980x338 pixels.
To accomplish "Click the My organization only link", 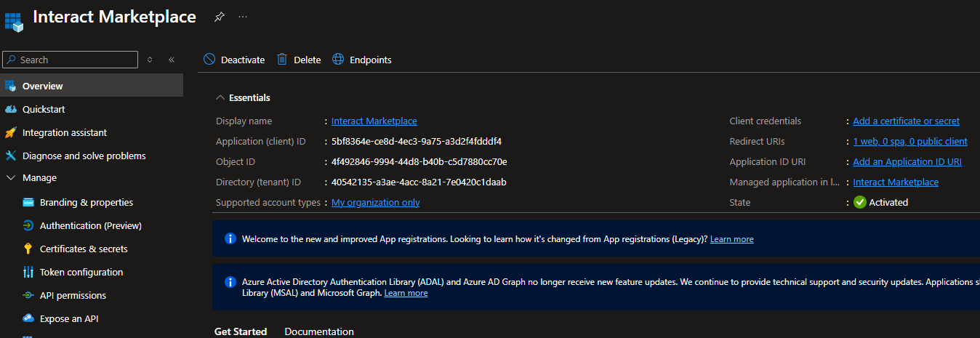I will click(376, 202).
